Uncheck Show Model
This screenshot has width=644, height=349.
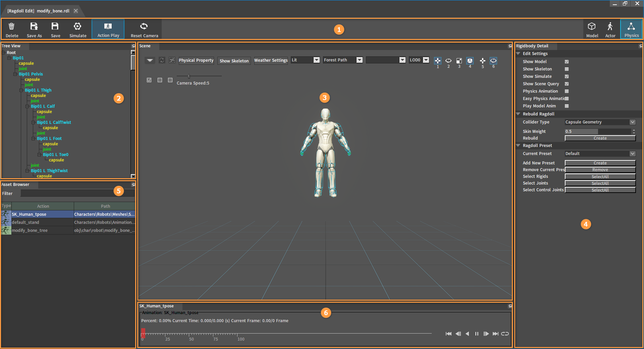(x=567, y=62)
